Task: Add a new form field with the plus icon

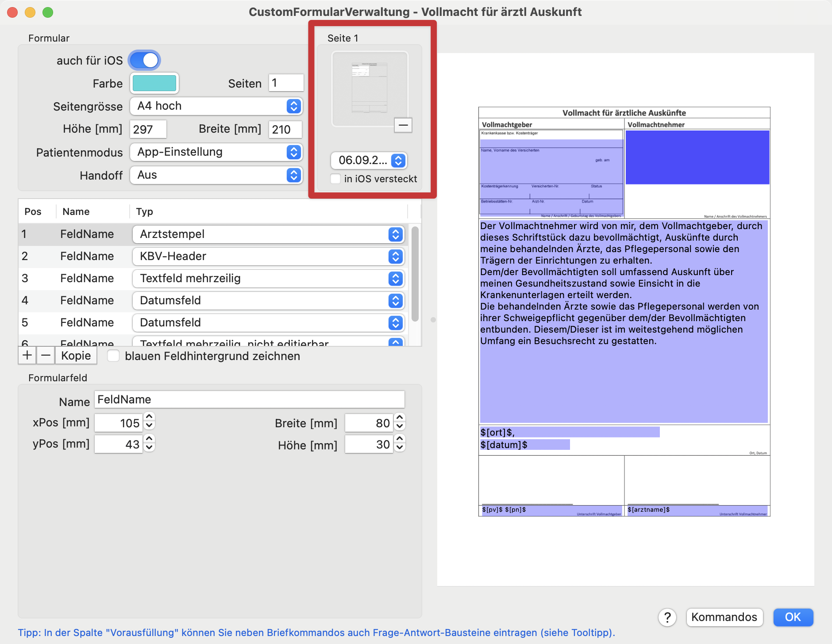Action: [x=27, y=355]
